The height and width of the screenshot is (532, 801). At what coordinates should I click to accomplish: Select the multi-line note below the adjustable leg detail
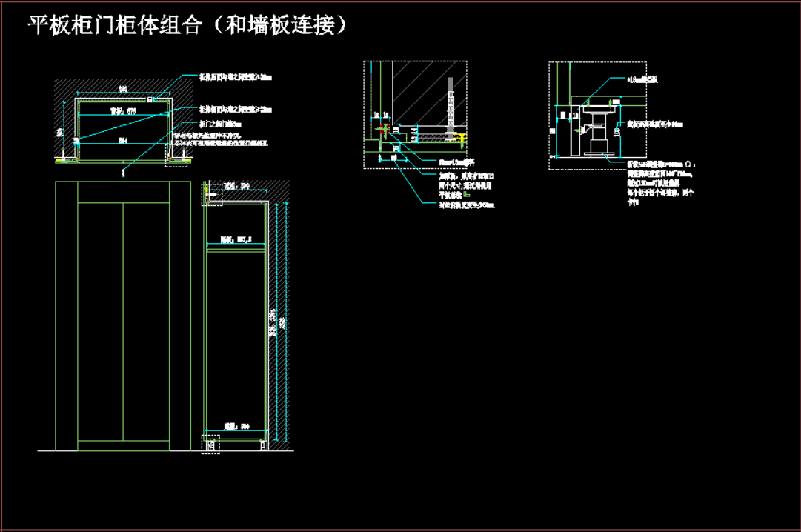tap(660, 183)
